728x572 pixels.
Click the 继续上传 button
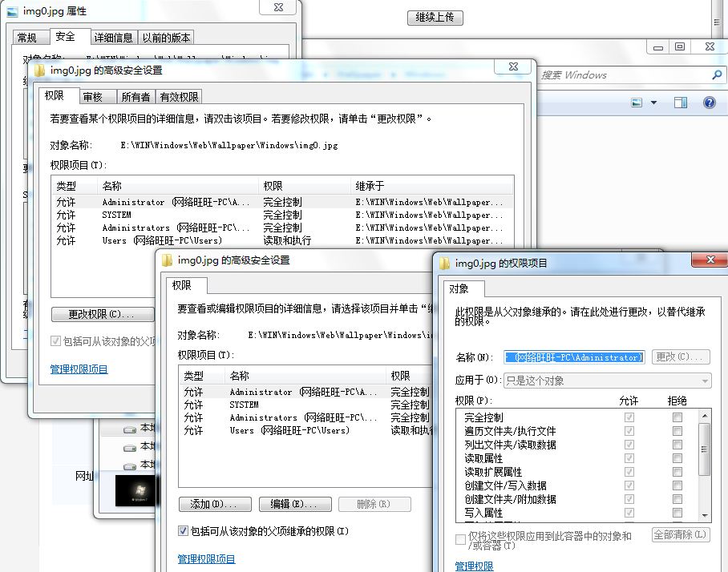[435, 18]
